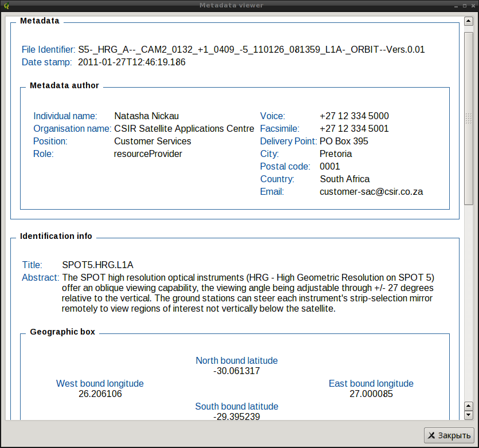
Task: Click the email customer-sac@csir.co.za
Action: pos(371,191)
